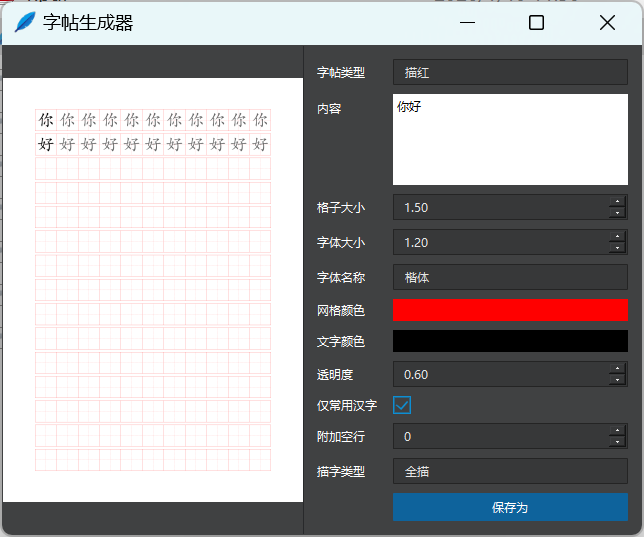Uncheck the 仅常用汉字 checkbox
This screenshot has width=644, height=537.
coord(402,405)
